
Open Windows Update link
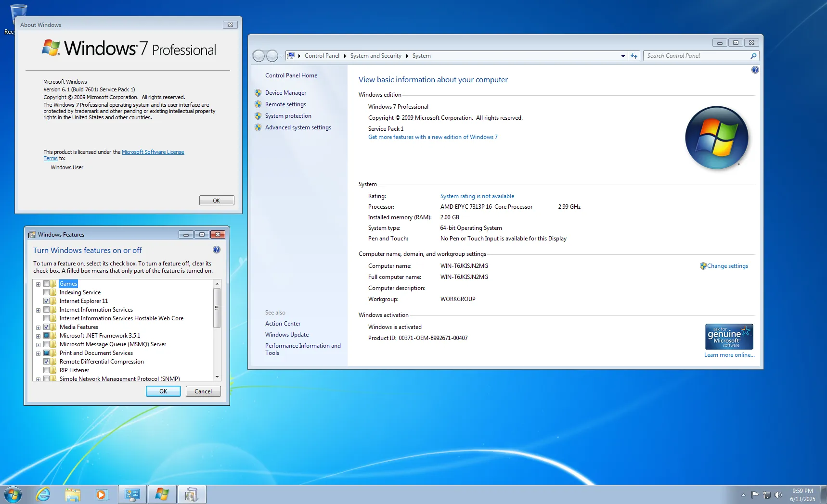(x=287, y=335)
